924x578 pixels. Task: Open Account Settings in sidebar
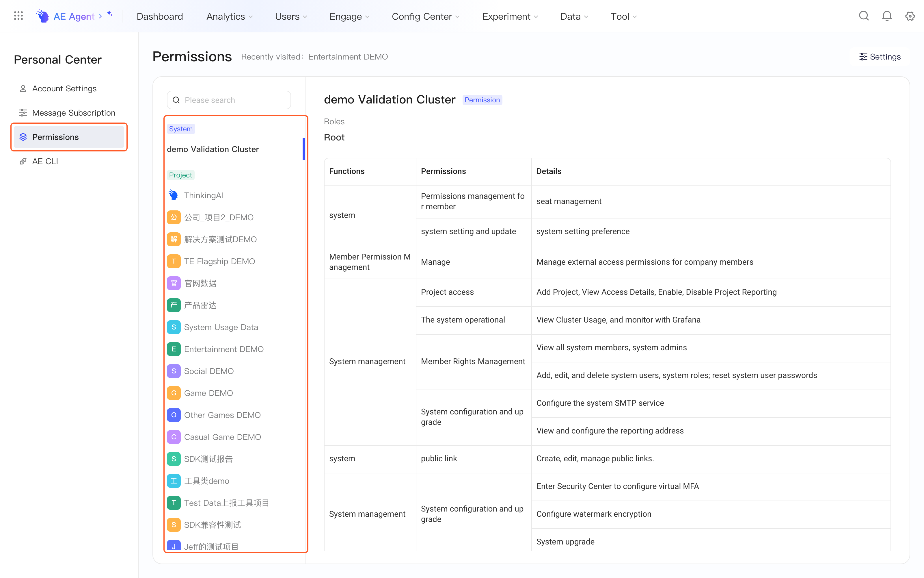tap(69, 88)
